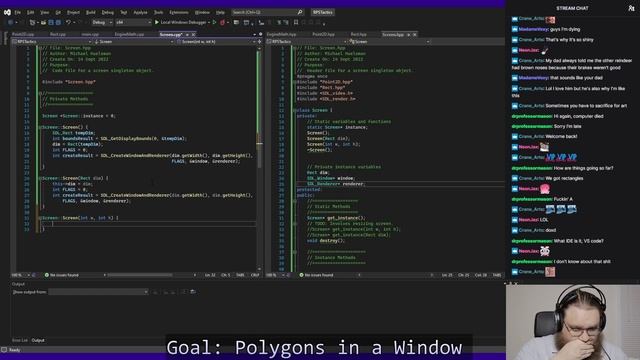
Task: Open the Analyze menu
Action: pyautogui.click(x=140, y=12)
